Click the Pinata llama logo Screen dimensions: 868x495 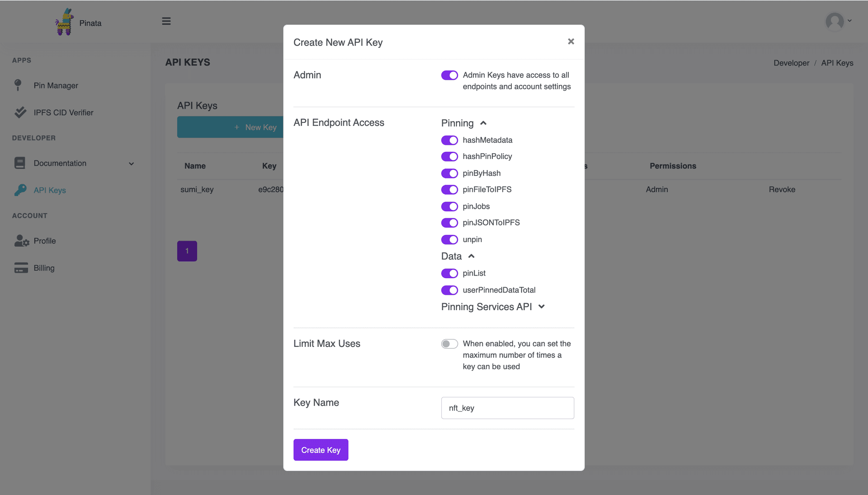65,21
